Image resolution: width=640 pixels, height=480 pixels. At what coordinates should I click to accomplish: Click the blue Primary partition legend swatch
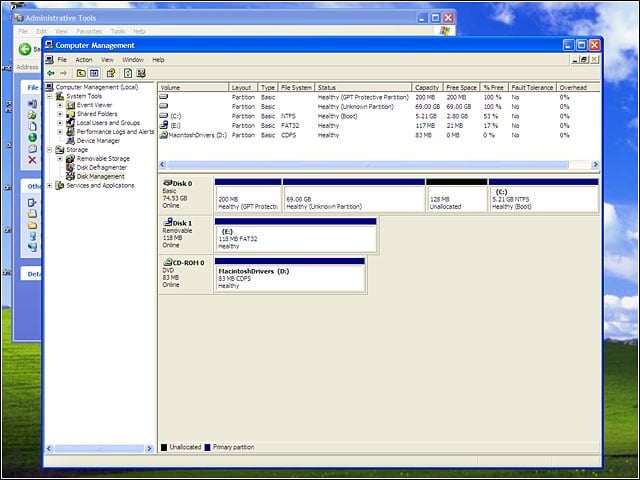207,447
